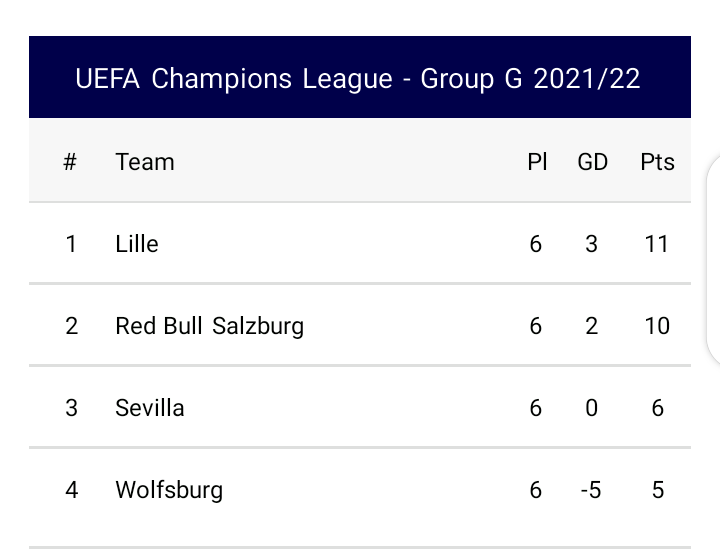720x554 pixels.
Task: Click Red Bull Salzburg's 10 points value
Action: 657,326
